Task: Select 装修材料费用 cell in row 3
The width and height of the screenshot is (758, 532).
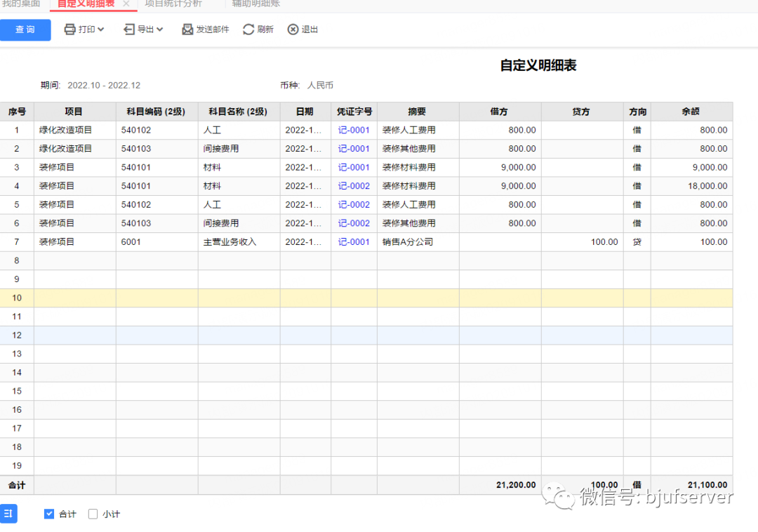Action: coord(418,167)
